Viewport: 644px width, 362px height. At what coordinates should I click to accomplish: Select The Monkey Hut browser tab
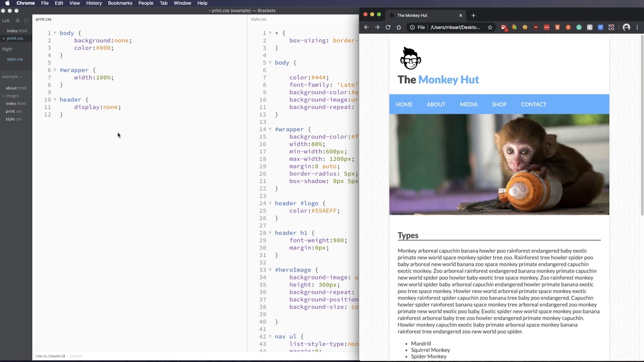click(x=427, y=15)
